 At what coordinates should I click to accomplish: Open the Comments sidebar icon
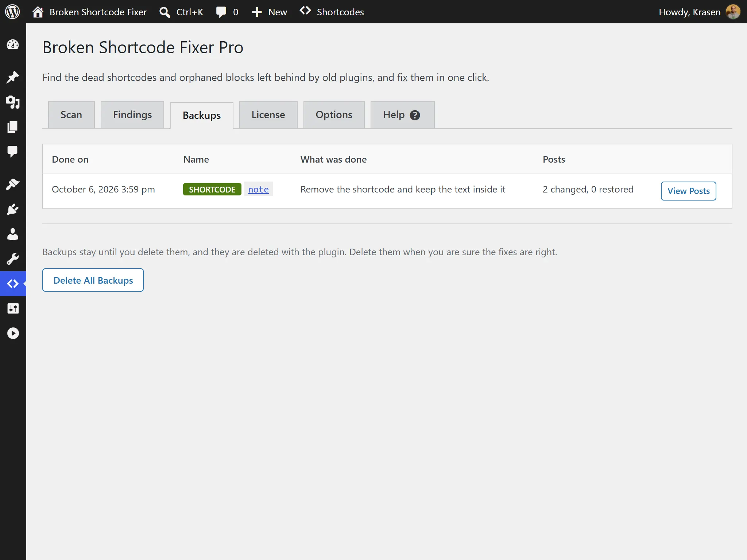coord(13,151)
